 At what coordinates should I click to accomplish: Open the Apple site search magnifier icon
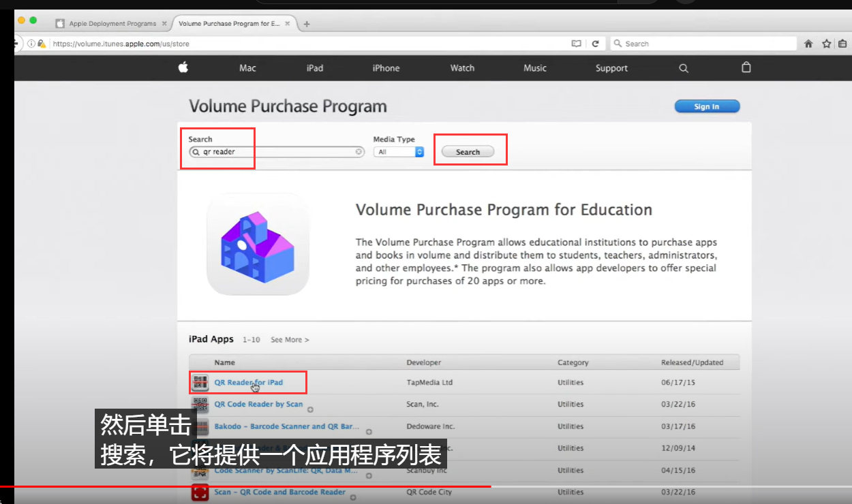coord(684,68)
